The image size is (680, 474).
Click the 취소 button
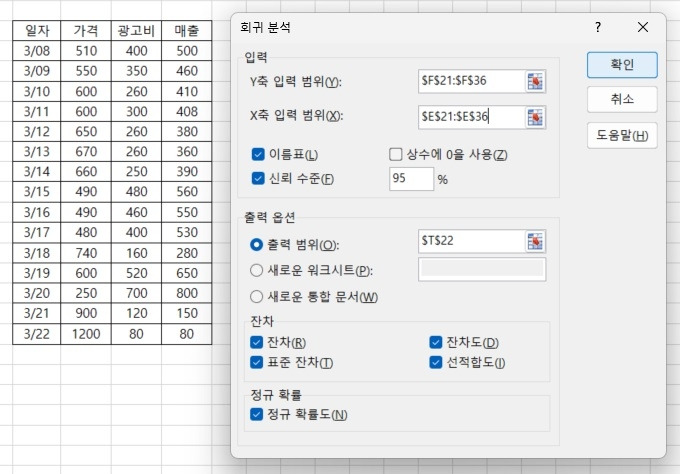622,99
